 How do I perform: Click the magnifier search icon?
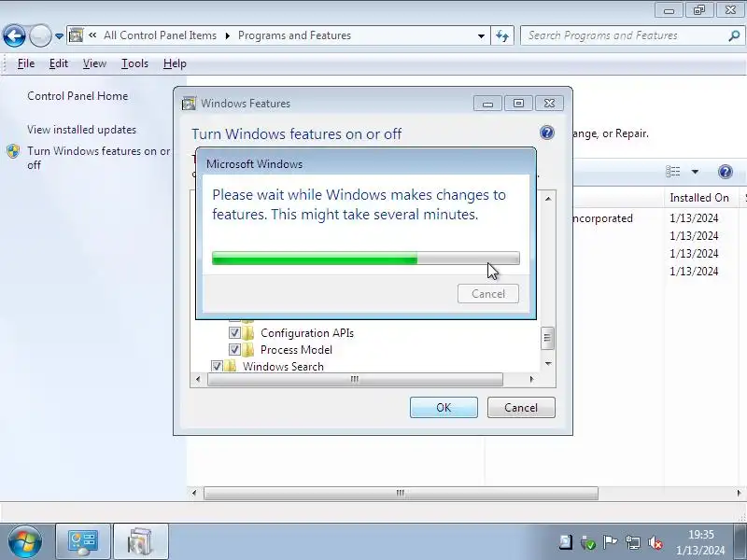coord(734,35)
